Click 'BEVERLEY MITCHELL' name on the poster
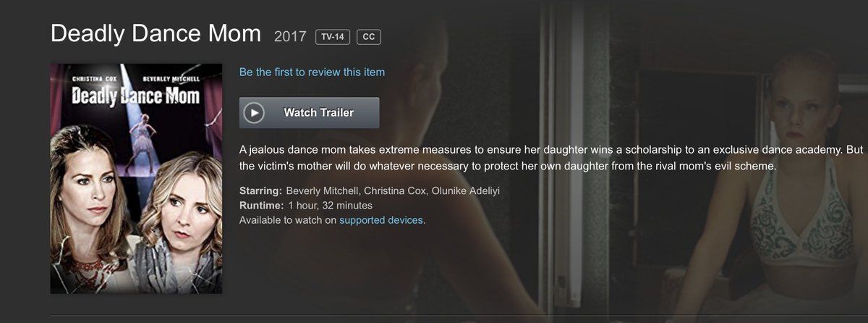 [x=166, y=79]
